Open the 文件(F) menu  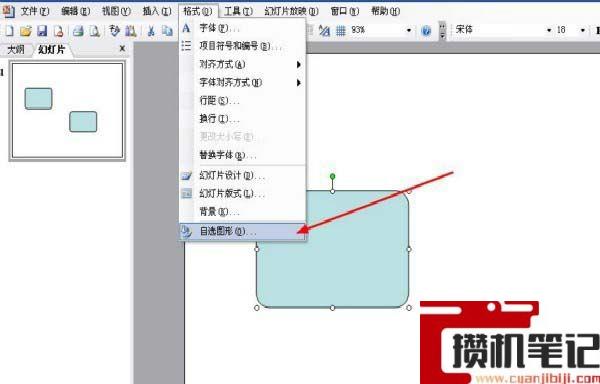35,11
